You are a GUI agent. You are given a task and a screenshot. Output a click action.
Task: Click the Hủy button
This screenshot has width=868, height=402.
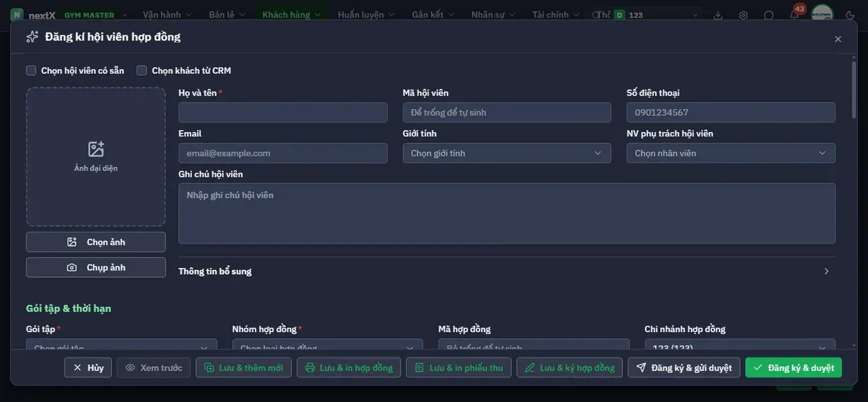[88, 367]
